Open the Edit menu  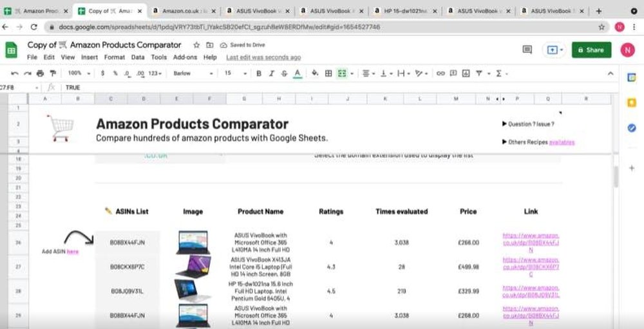pyautogui.click(x=49, y=57)
